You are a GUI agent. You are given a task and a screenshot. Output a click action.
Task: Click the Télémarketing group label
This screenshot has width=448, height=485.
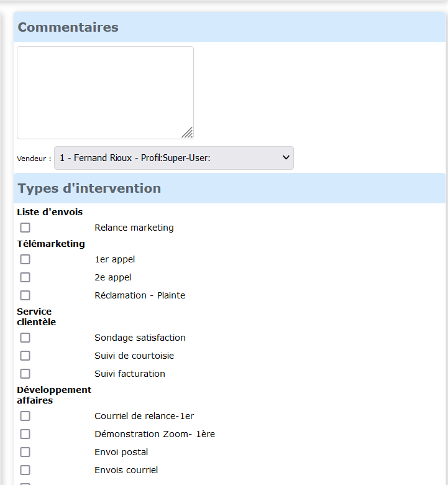point(51,244)
